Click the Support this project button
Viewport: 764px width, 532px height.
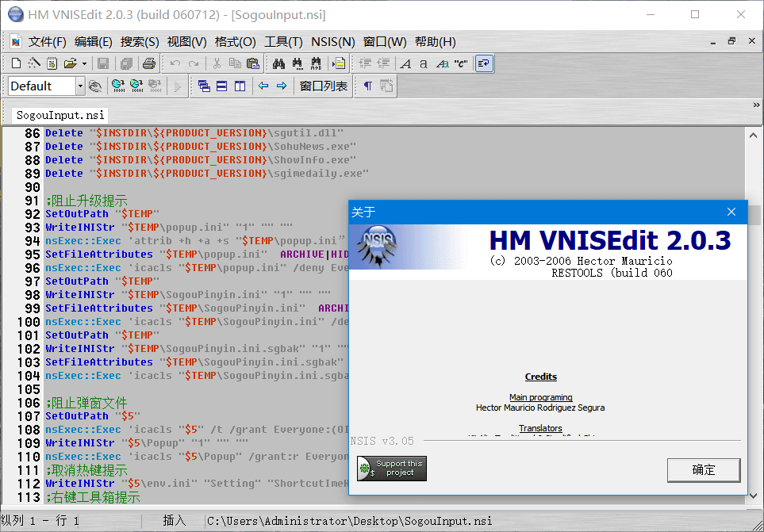(x=391, y=468)
